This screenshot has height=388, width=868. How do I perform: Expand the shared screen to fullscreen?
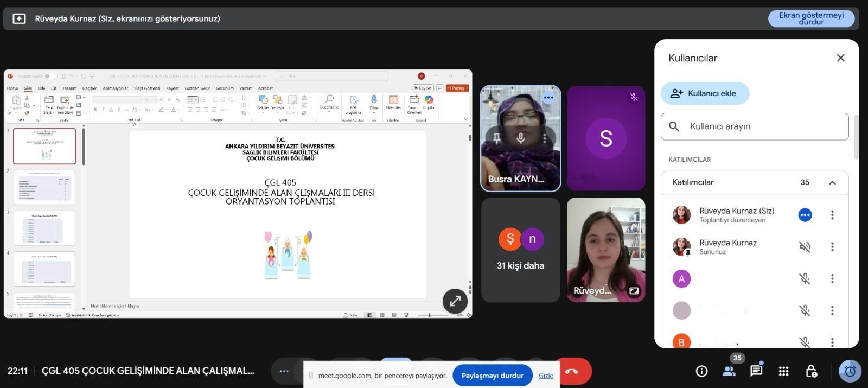coord(455,301)
